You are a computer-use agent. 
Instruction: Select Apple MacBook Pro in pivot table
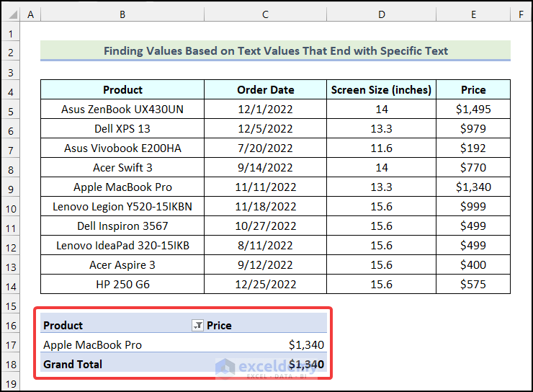92,345
